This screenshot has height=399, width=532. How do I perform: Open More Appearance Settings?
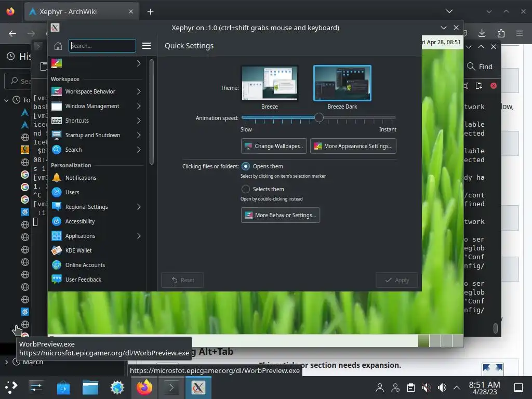click(x=353, y=146)
